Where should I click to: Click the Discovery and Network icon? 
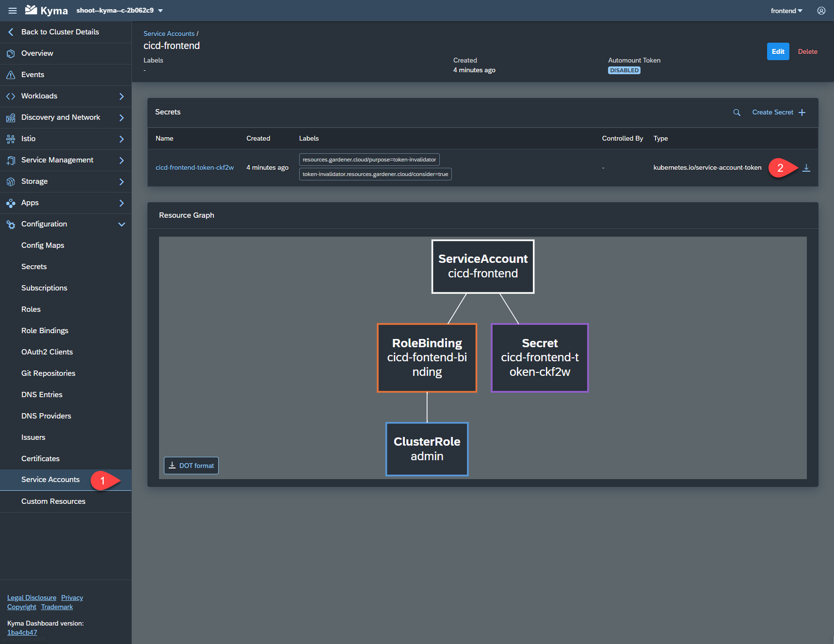pyautogui.click(x=11, y=117)
